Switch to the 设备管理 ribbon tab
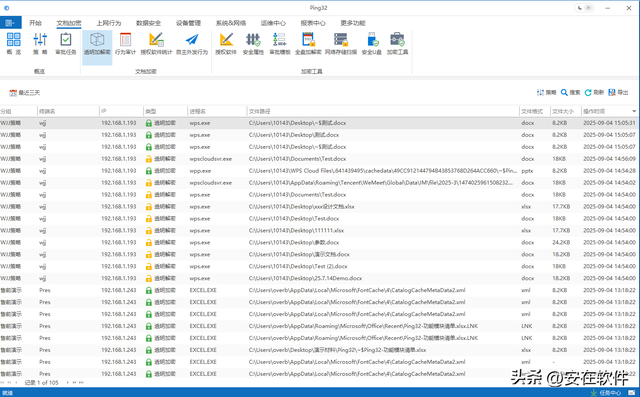Viewport: 640px width, 397px height. (188, 23)
